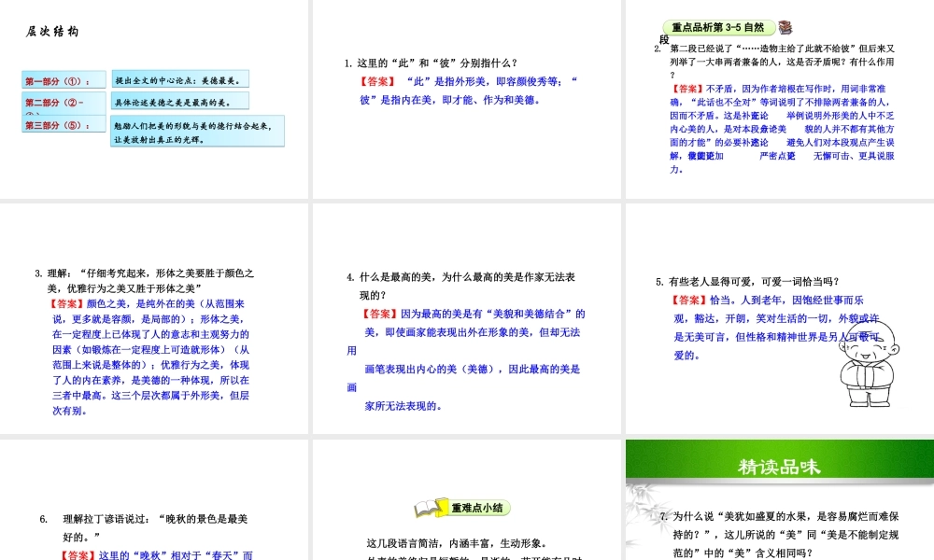Open the slide about 有些老人显得可爱
934x560 pixels.
tap(779, 319)
